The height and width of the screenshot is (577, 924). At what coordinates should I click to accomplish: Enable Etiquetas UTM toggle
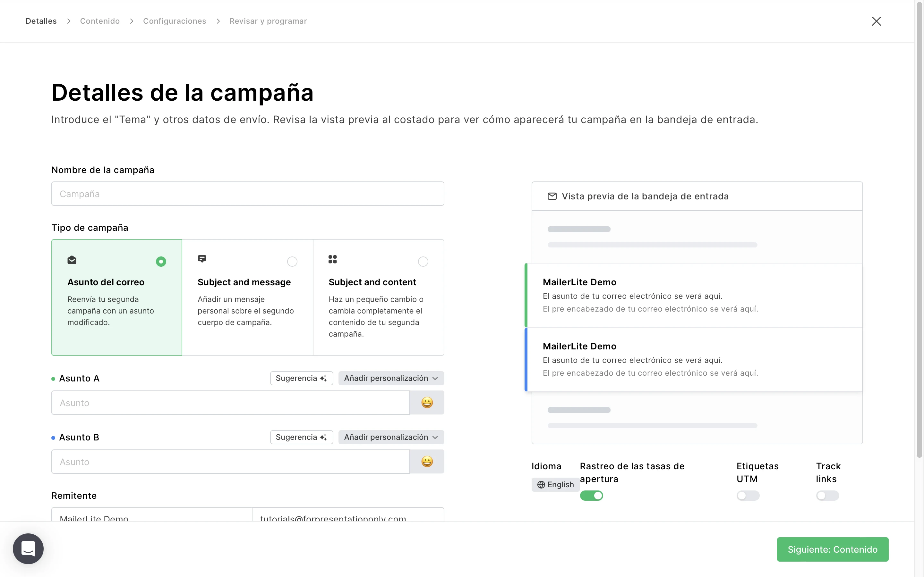[x=748, y=495]
